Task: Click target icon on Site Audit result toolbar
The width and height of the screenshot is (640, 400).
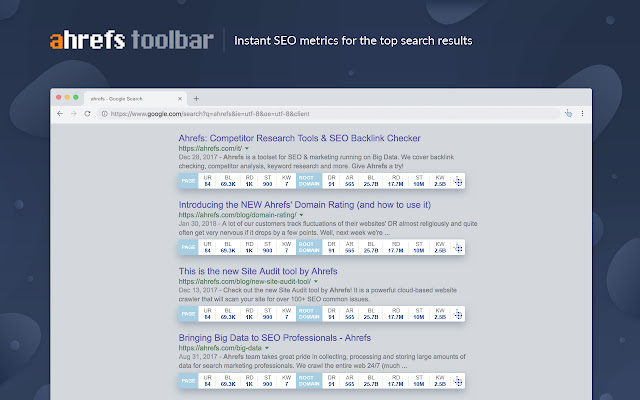Action: [x=458, y=314]
